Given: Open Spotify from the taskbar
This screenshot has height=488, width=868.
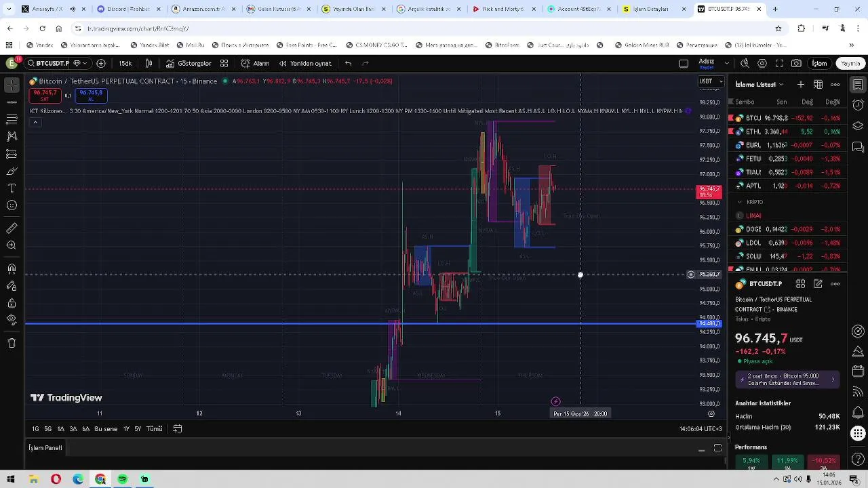Looking at the screenshot, I should (x=122, y=479).
